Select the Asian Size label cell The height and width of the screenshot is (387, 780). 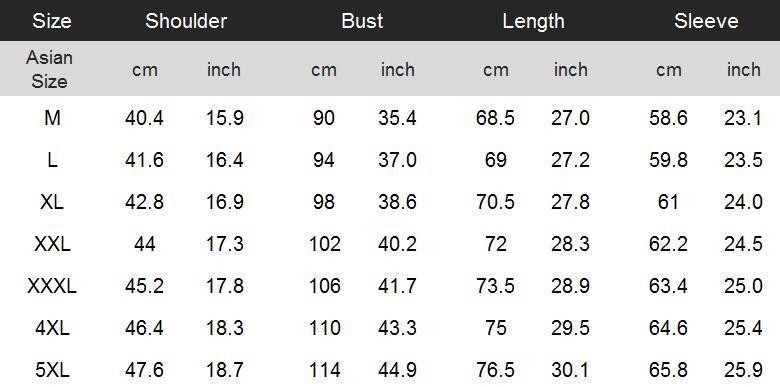pyautogui.click(x=49, y=69)
